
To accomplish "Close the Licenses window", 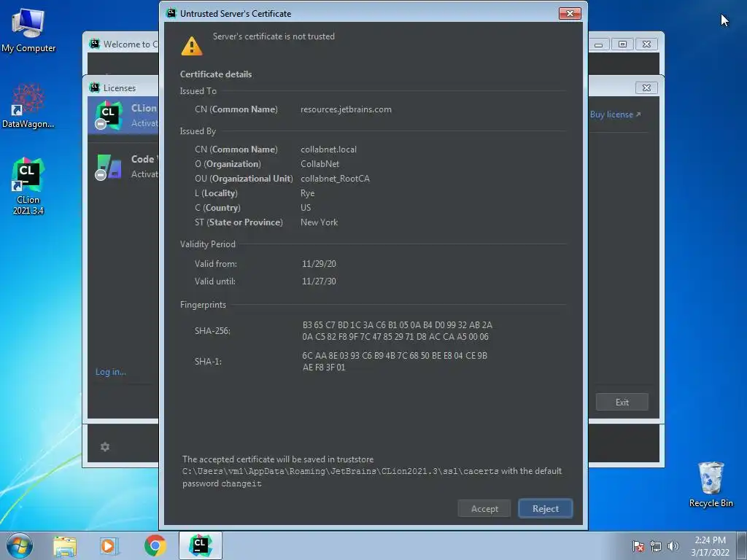I will (x=646, y=87).
